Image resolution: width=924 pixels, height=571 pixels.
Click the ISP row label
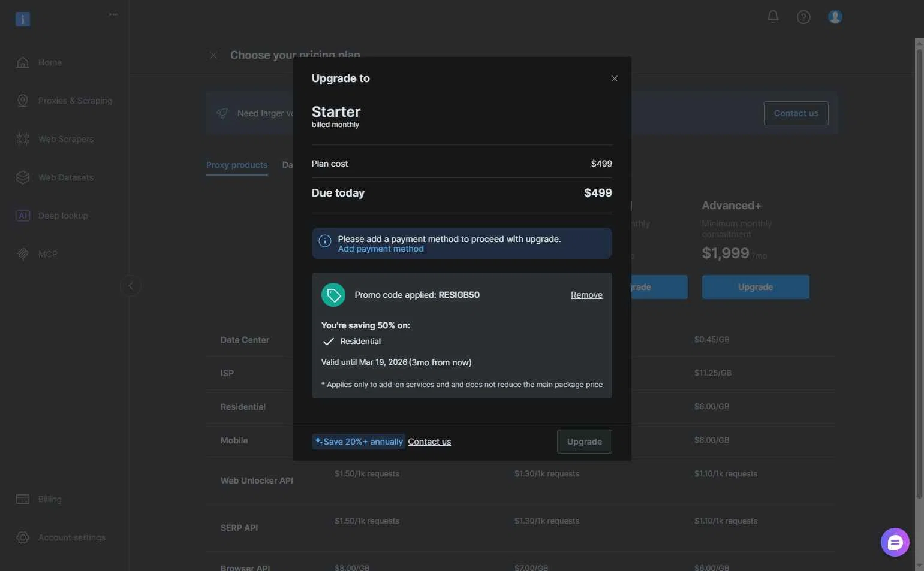click(227, 373)
